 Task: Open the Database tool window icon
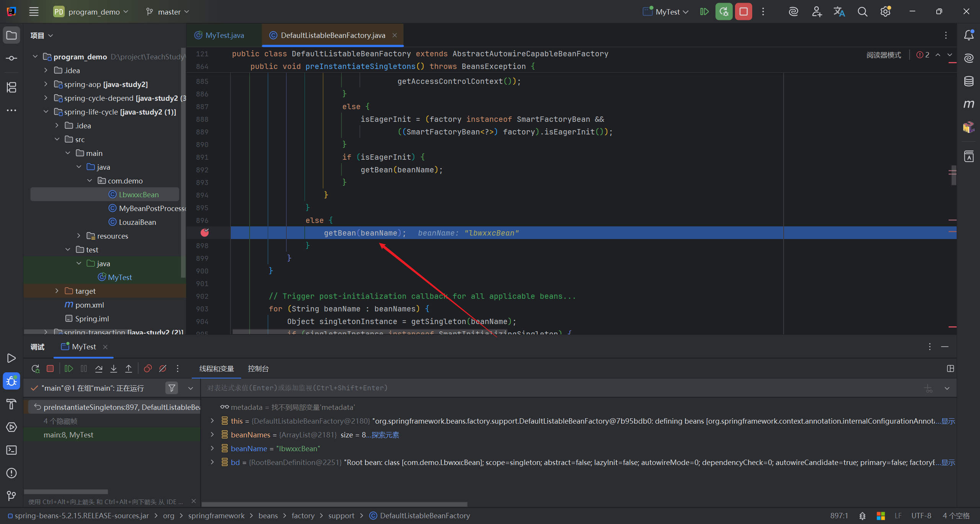pyautogui.click(x=969, y=81)
